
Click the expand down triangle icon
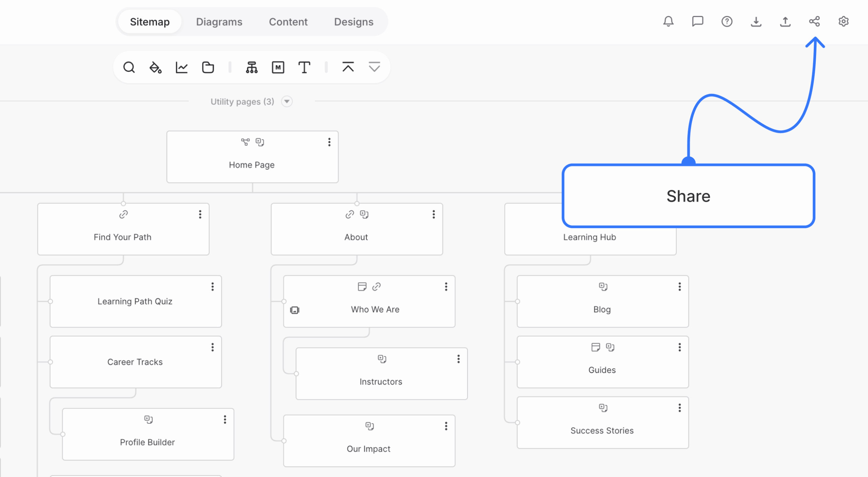point(374,67)
